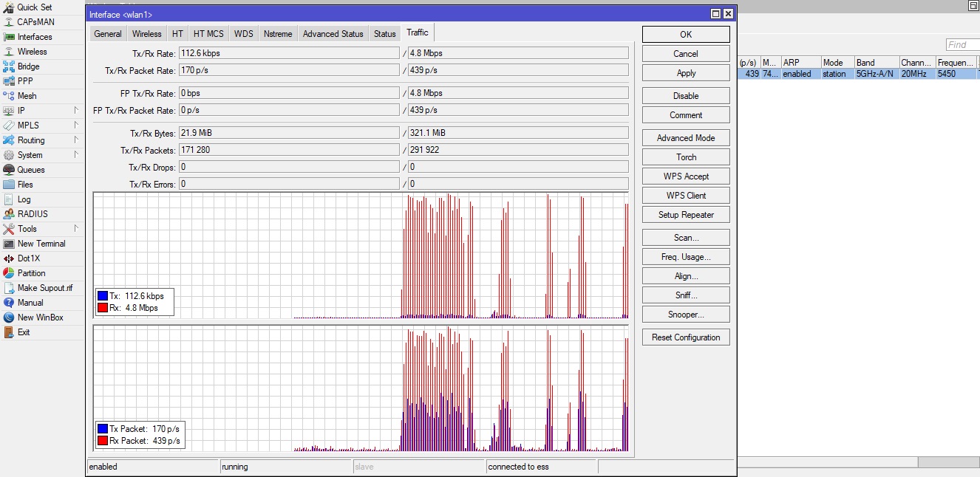Switch to the HT MCS tab
The height and width of the screenshot is (477, 980).
(x=208, y=33)
